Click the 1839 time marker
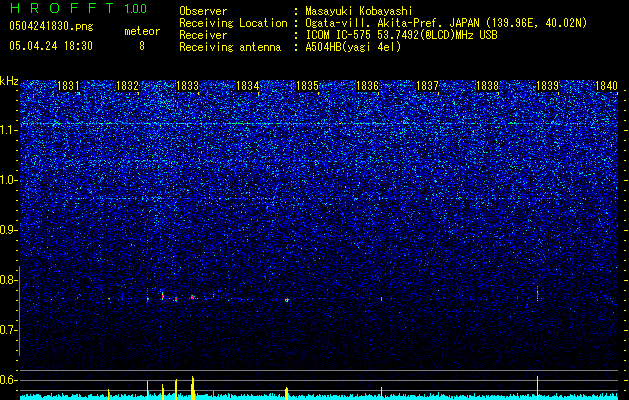 click(x=548, y=86)
